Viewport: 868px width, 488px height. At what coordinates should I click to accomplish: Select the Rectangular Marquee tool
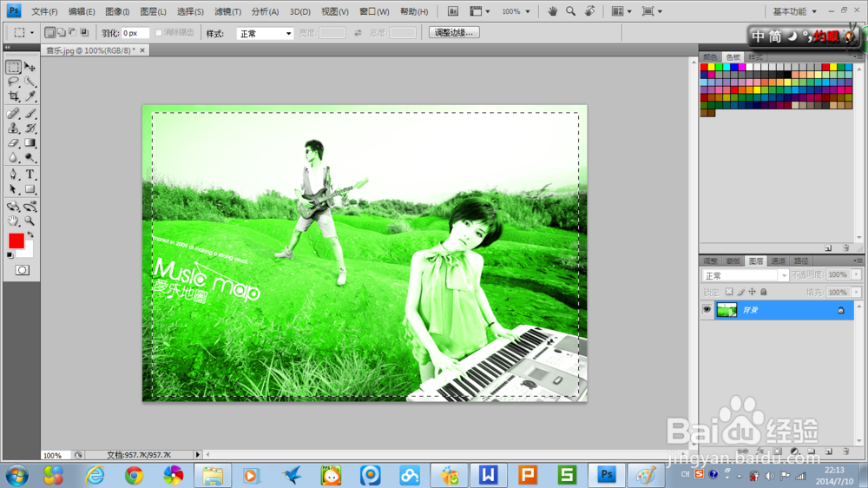tap(13, 67)
